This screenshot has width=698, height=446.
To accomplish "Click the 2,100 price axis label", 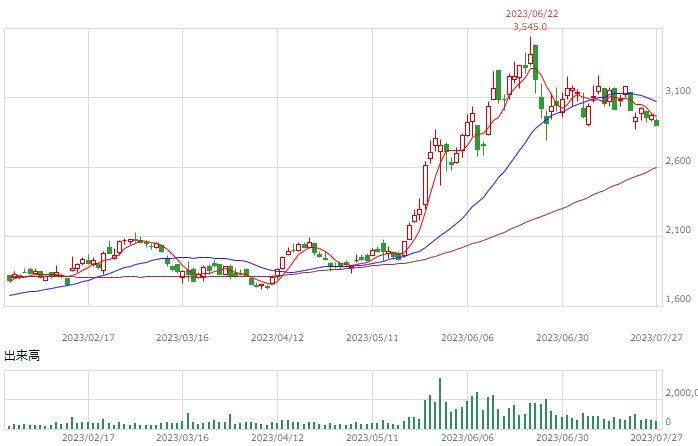I will [x=678, y=230].
